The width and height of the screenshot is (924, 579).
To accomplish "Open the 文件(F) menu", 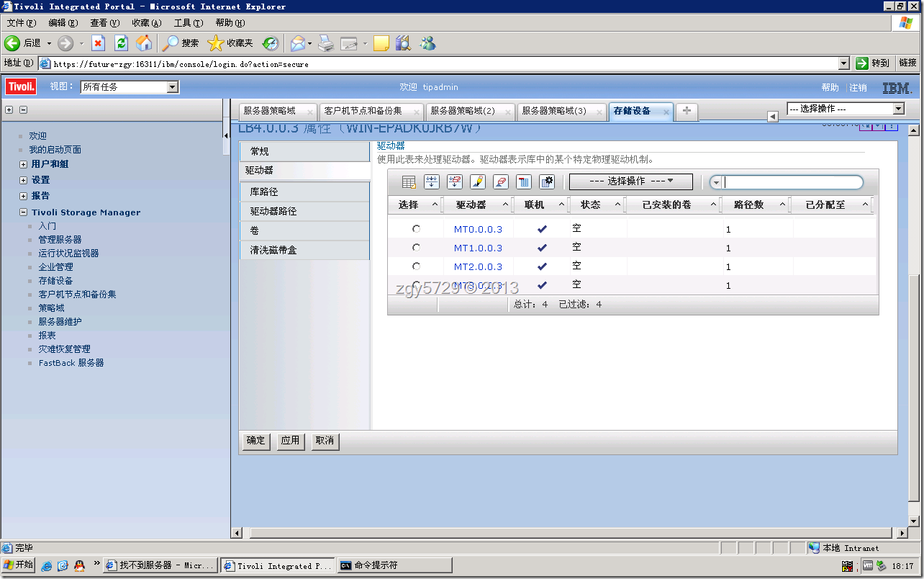I will tap(22, 23).
